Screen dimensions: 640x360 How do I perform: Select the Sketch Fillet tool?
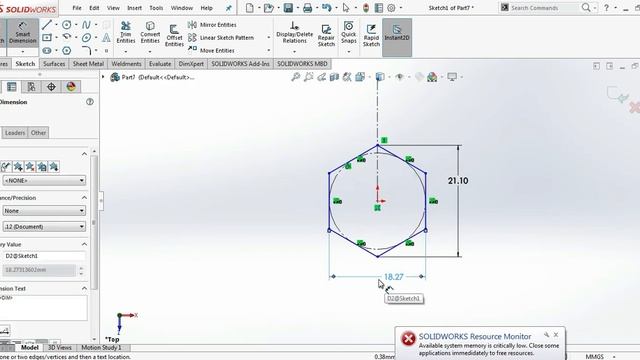click(86, 51)
